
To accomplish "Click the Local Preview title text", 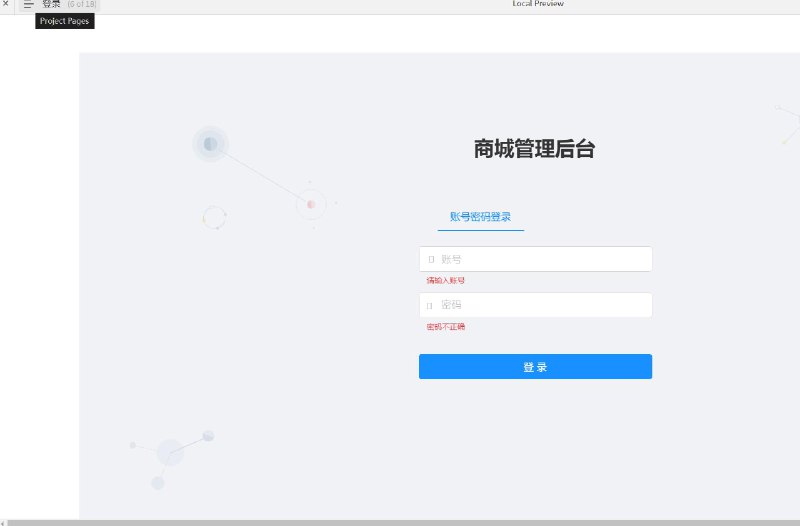I will tap(538, 4).
